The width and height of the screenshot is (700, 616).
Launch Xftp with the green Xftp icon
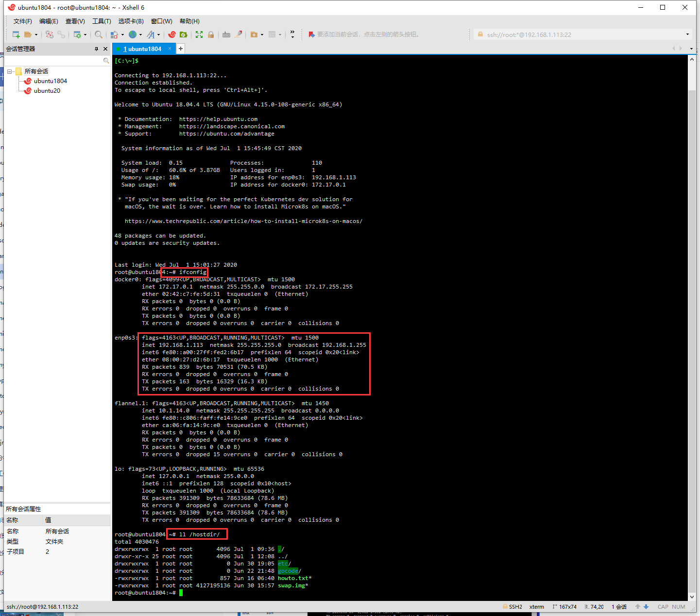(184, 34)
